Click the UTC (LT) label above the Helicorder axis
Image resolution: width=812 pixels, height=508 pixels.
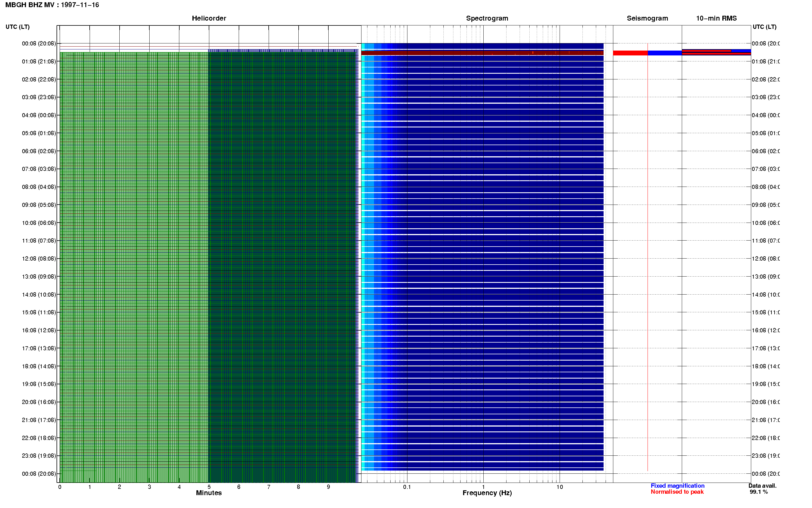17,27
